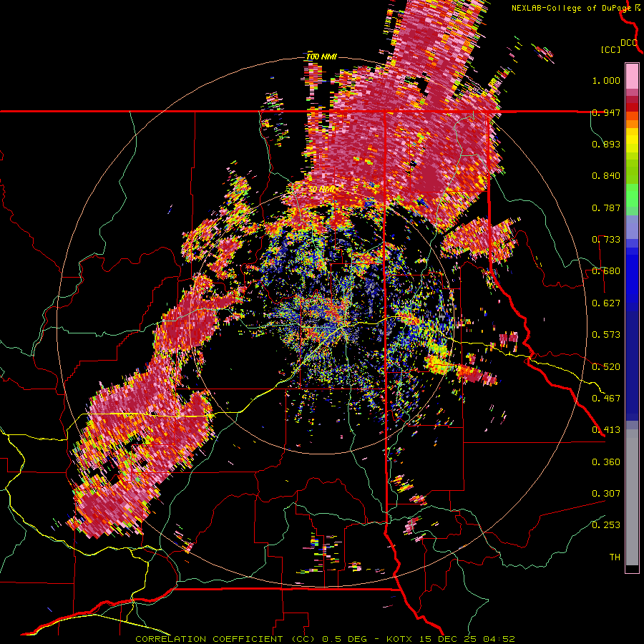Click the KOTX radar station identifier
644x644 pixels.
tap(401, 639)
